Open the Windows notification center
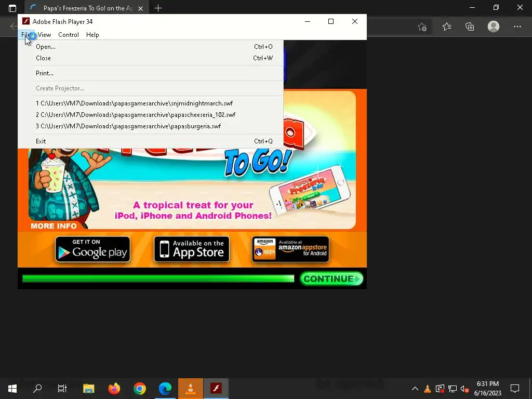 coord(515,389)
